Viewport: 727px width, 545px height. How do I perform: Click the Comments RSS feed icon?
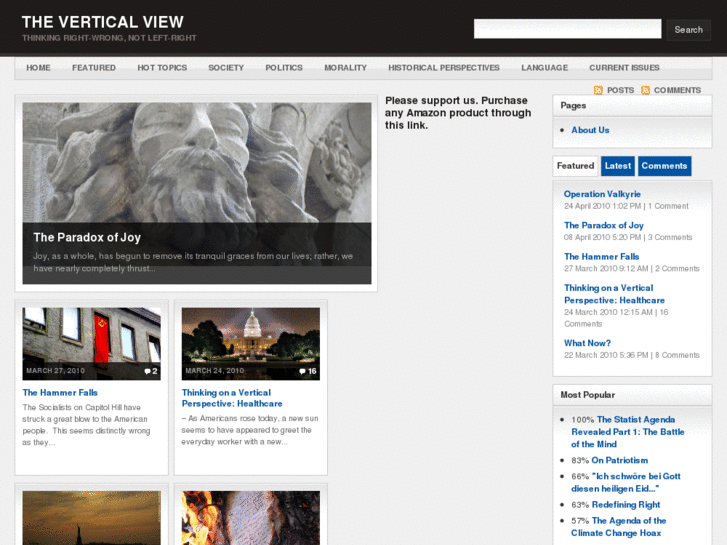[645, 90]
